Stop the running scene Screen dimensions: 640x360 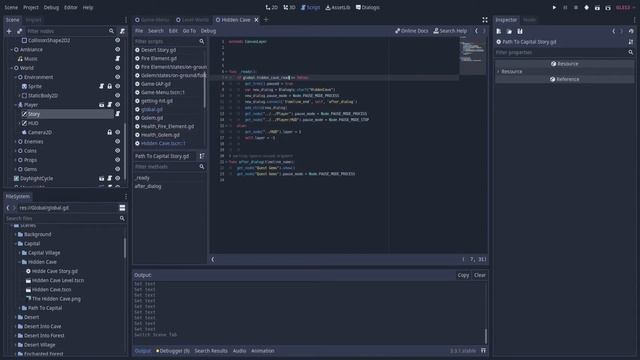(576, 7)
